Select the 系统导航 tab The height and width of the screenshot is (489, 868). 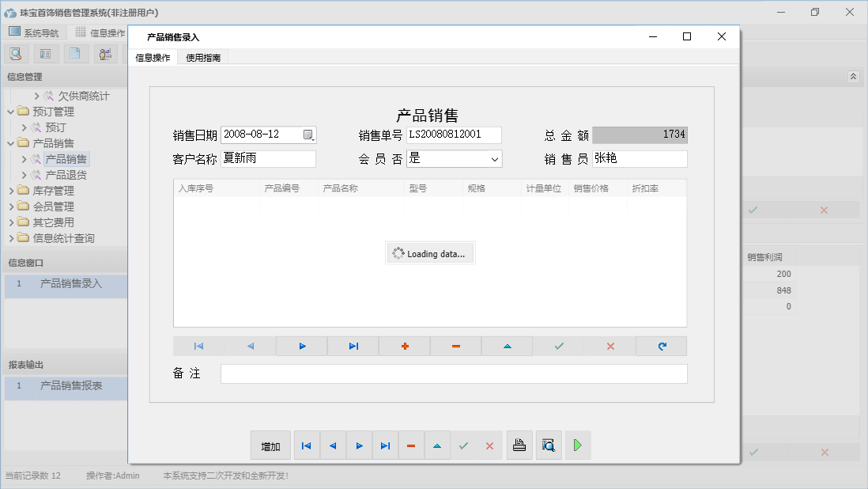pos(34,33)
